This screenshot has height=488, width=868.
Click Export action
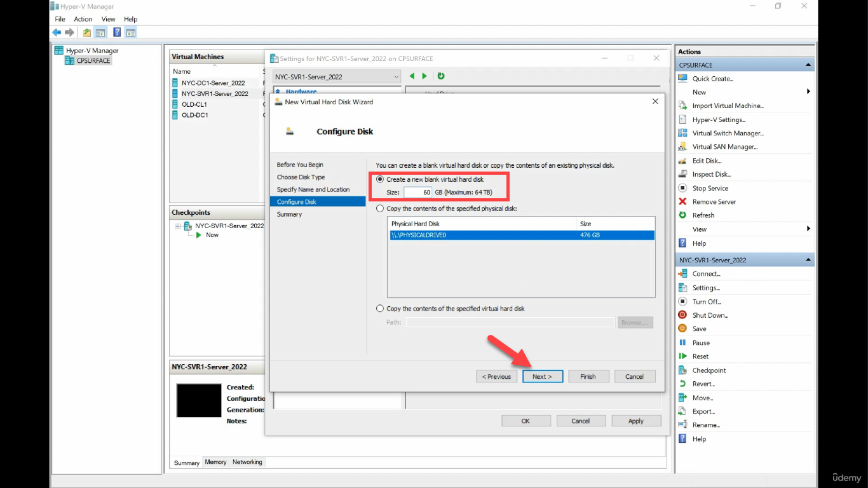pos(703,412)
